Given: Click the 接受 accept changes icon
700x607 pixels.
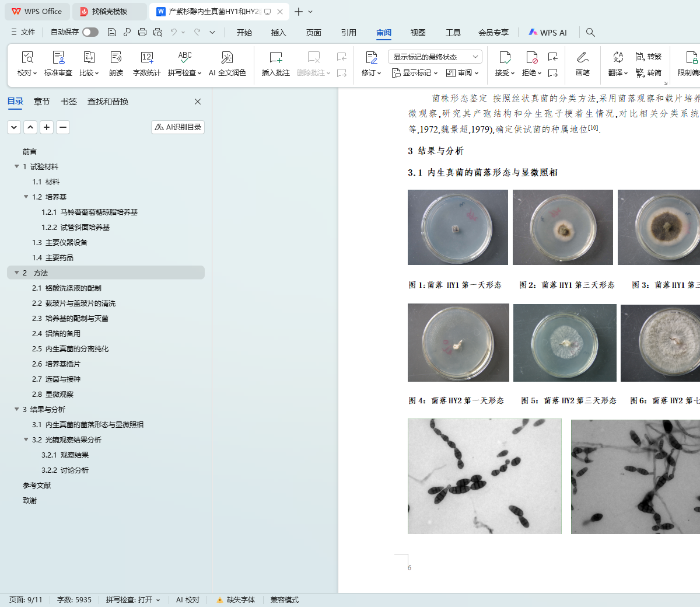Looking at the screenshot, I should click(505, 57).
